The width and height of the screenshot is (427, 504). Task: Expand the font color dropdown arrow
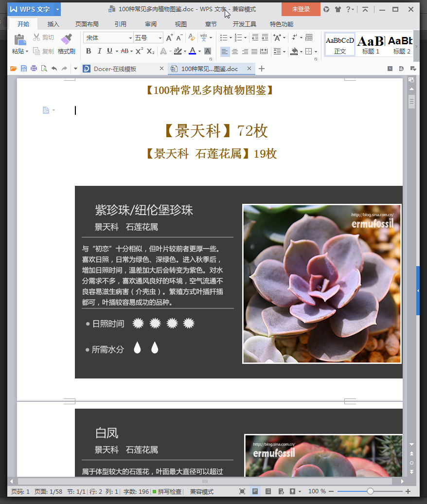[x=200, y=51]
